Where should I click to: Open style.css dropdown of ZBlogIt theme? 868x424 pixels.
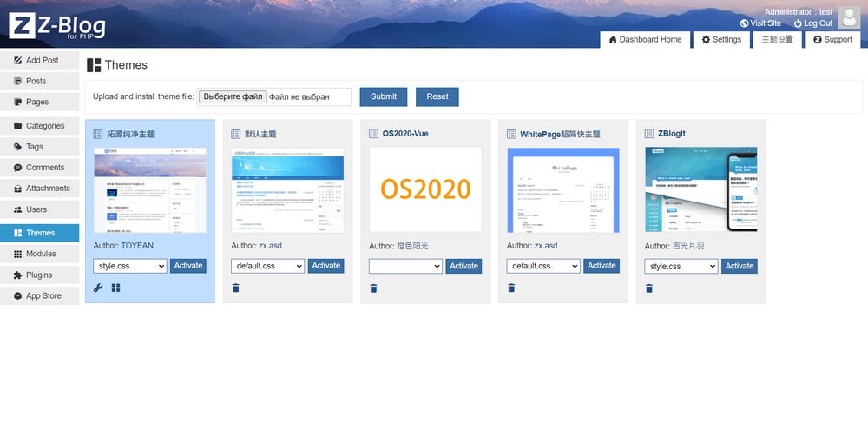(681, 266)
